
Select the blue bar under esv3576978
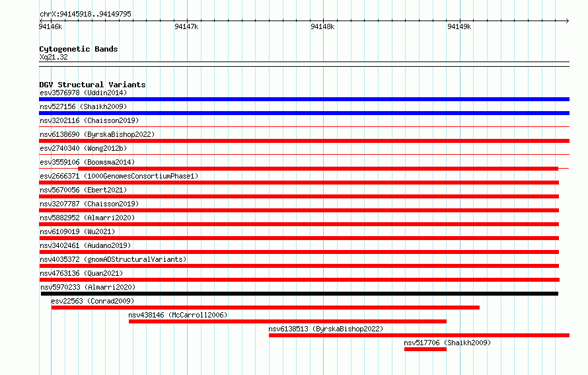coord(304,99)
